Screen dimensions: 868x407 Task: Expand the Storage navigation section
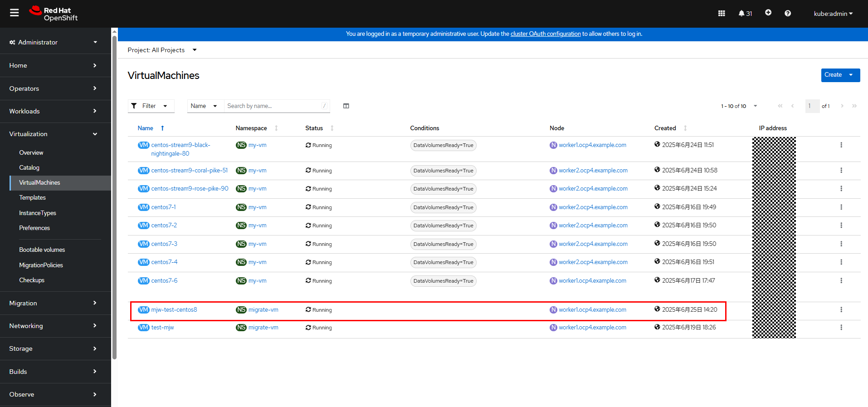point(55,348)
